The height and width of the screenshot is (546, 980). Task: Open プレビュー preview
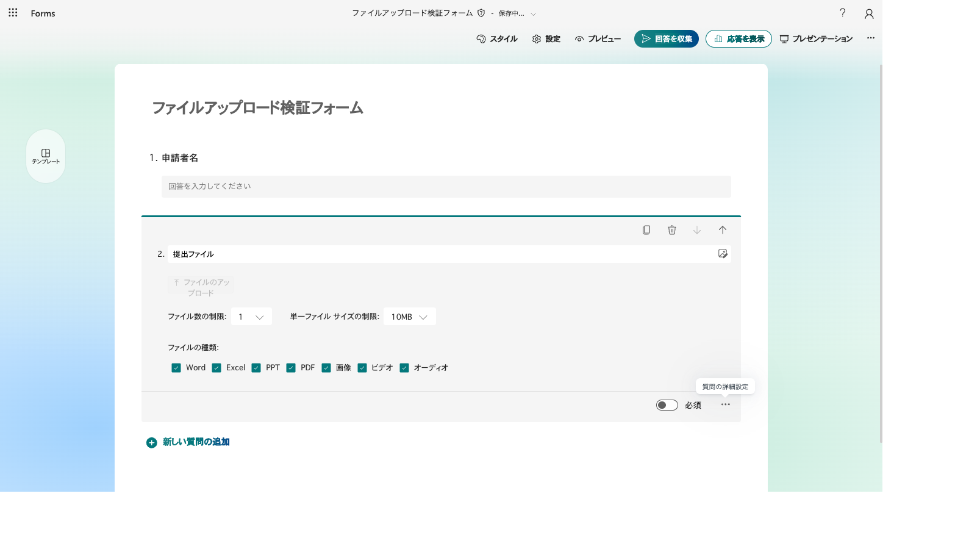(598, 38)
